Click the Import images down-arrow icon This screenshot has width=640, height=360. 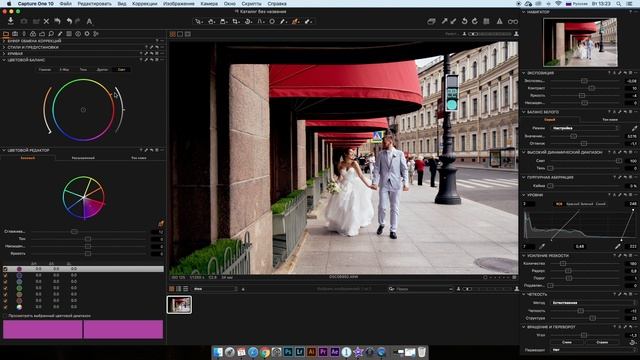[11, 21]
